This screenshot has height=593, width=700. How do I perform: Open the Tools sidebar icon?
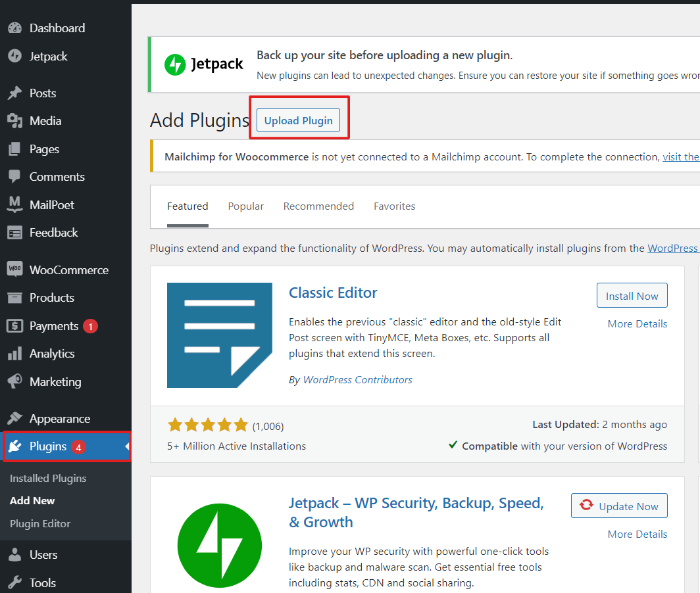[x=14, y=582]
